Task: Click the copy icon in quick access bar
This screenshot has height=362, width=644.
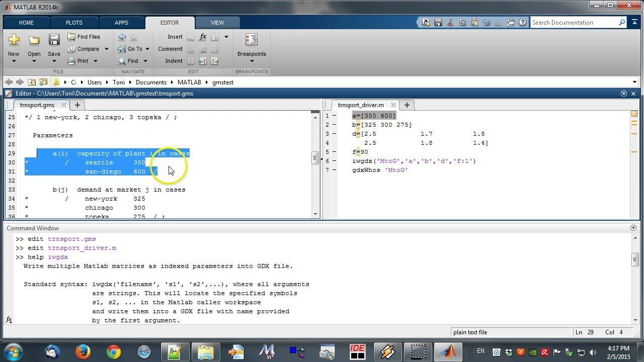Action: tap(462, 22)
